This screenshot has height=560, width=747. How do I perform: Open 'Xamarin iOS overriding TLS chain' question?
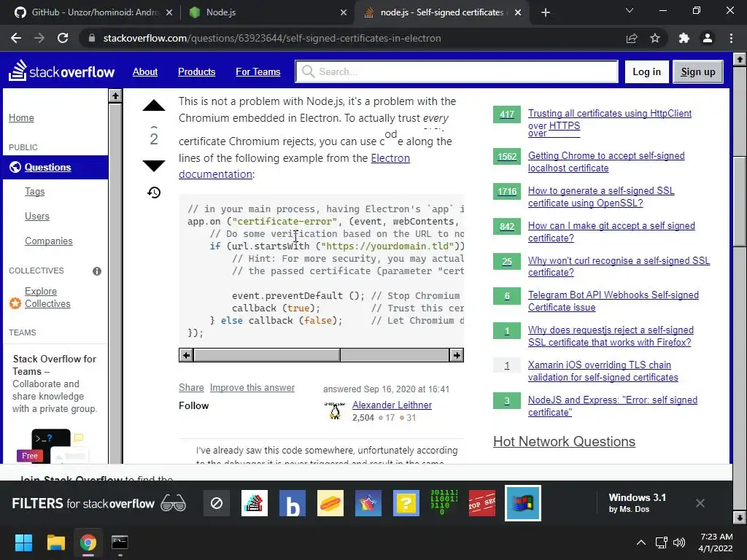pyautogui.click(x=603, y=371)
